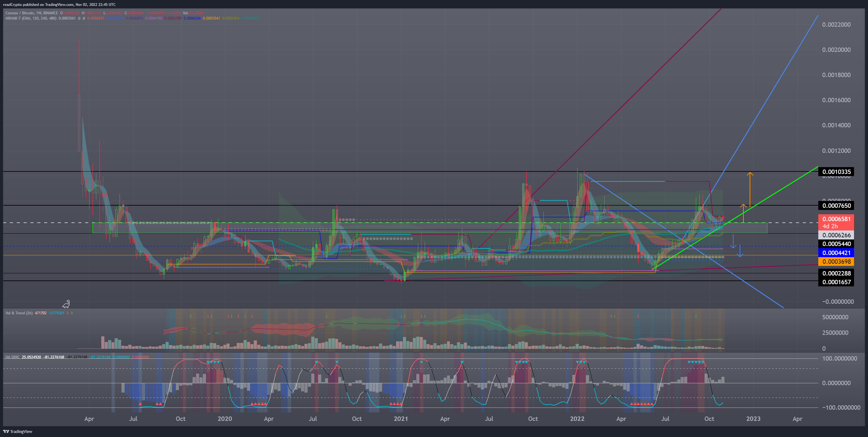
Task: Click the orange 0.0003698 price label
Action: (x=836, y=262)
